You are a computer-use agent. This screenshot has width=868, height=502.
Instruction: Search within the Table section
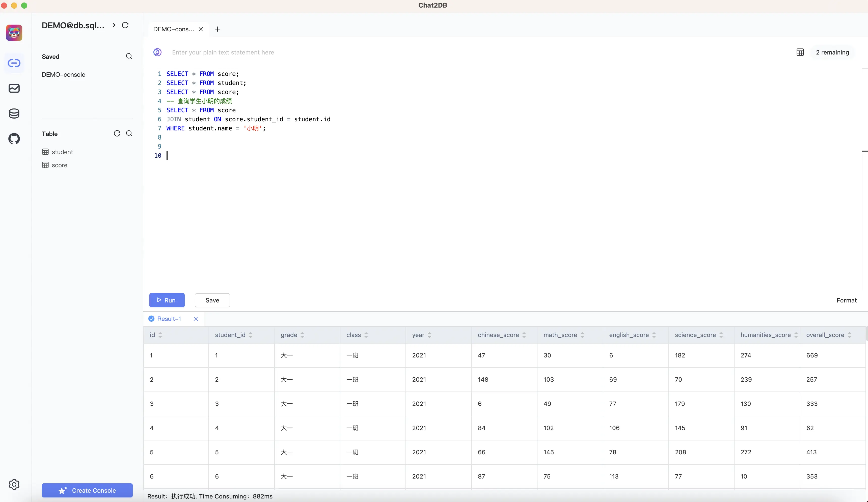pos(129,133)
